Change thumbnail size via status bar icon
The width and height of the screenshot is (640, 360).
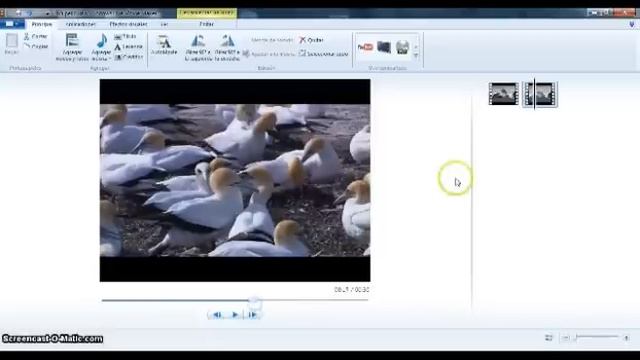tap(549, 338)
